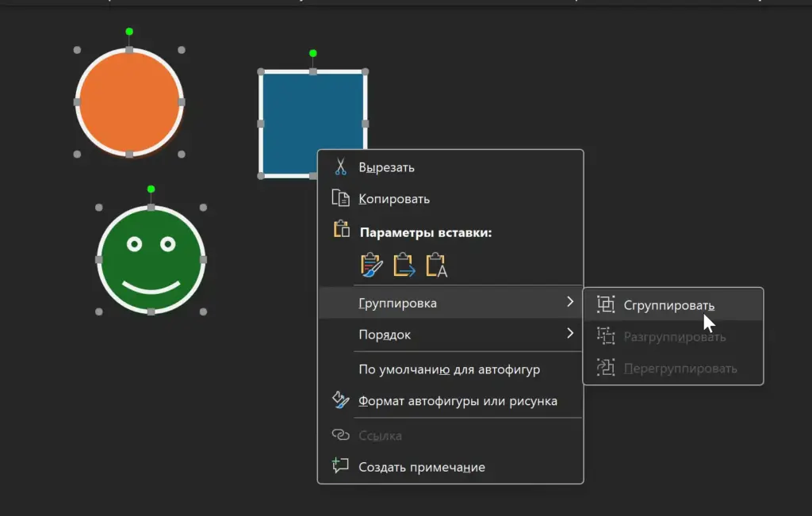Choose paste keeping source formatting arrow icon
Screen dimensions: 812x516
(404, 265)
